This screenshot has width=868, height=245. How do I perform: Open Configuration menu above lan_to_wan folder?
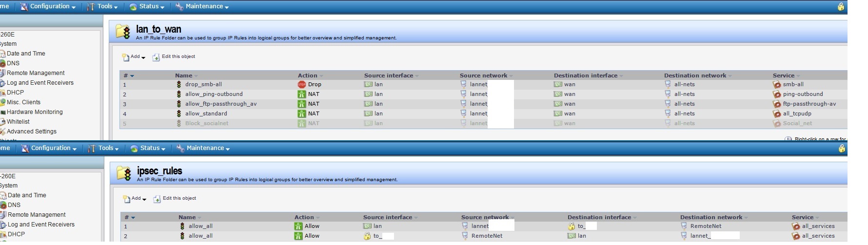[x=48, y=6]
